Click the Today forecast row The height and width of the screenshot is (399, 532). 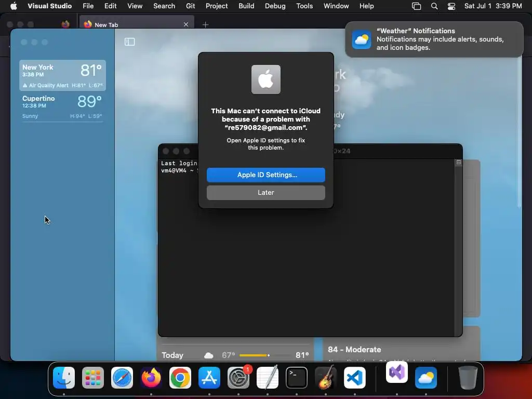(x=235, y=355)
